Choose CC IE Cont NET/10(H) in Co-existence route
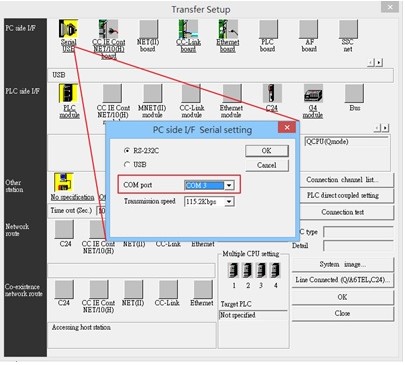The image size is (405, 365). point(99,289)
